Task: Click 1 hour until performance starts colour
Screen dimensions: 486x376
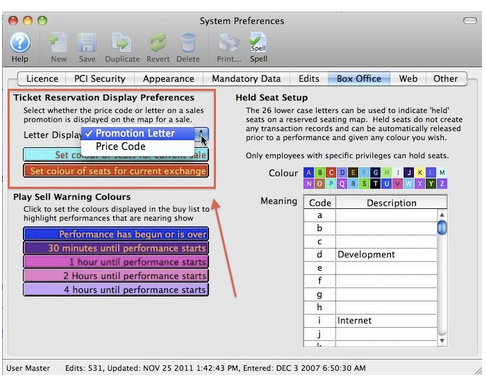Action: pos(116,262)
